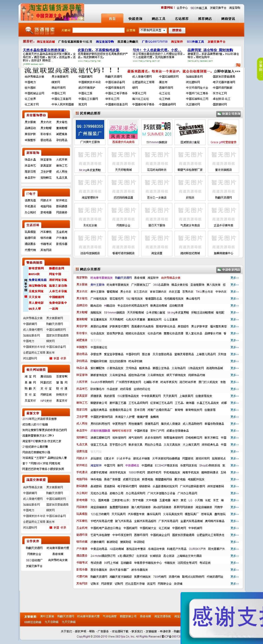The height and width of the screenshot is (644, 263).
Task: Open the 天然水晶给您最自然的美丽 ad link
Action: (x=45, y=50)
